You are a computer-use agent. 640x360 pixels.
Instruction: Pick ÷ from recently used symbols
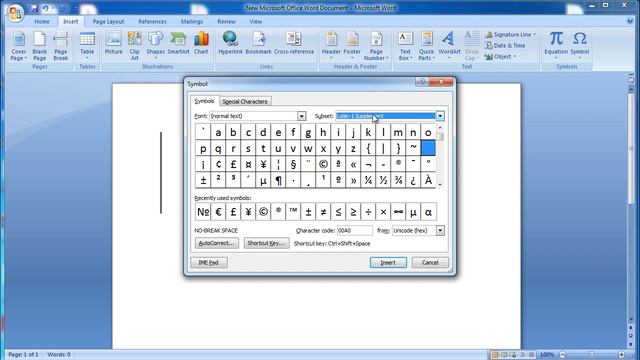(x=368, y=212)
